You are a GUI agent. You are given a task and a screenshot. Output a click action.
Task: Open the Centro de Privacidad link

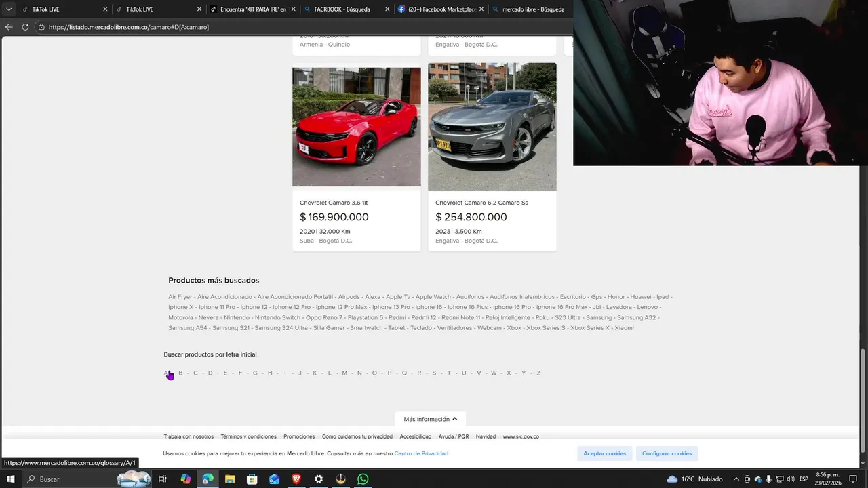point(422,453)
